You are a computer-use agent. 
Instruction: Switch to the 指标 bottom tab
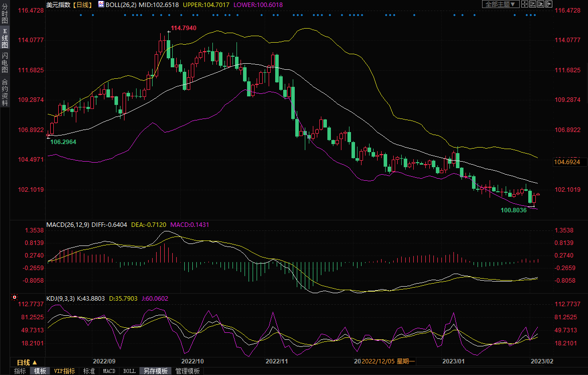click(20, 371)
